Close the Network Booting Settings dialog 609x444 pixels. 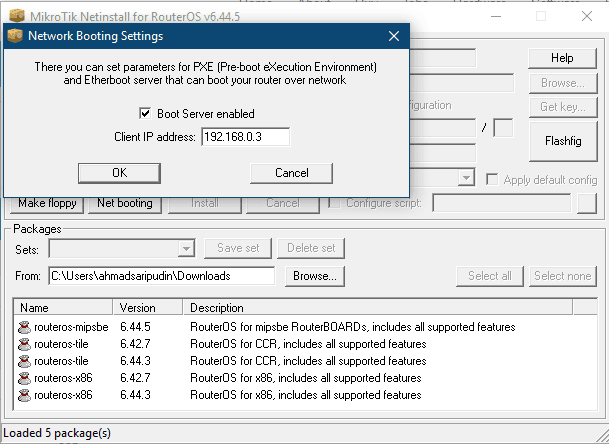point(394,36)
